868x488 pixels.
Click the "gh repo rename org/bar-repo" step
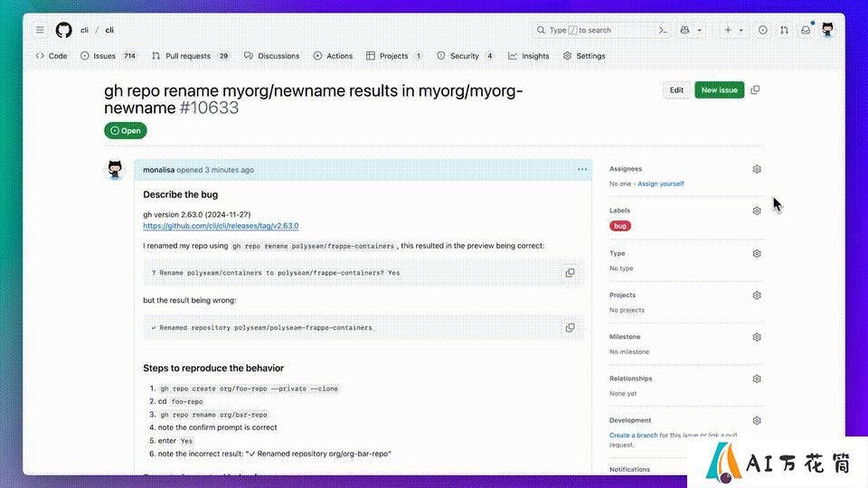[x=213, y=415]
